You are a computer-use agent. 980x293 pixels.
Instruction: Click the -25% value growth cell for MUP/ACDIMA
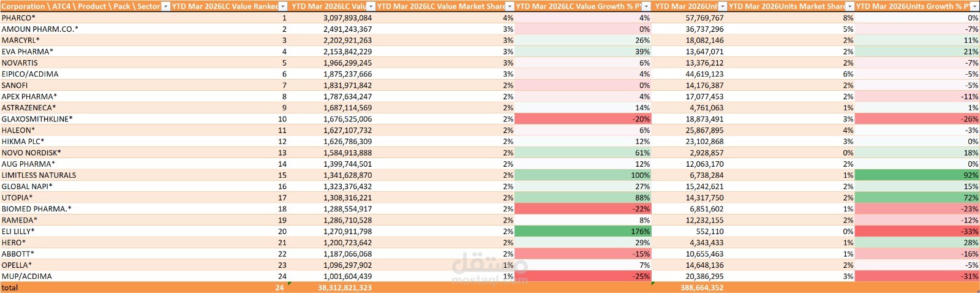(583, 276)
